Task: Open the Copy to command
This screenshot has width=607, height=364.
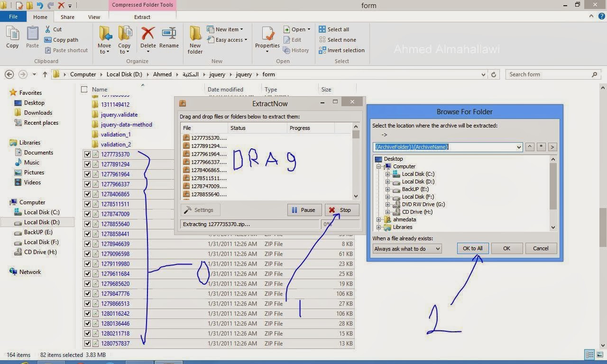Action: point(124,40)
